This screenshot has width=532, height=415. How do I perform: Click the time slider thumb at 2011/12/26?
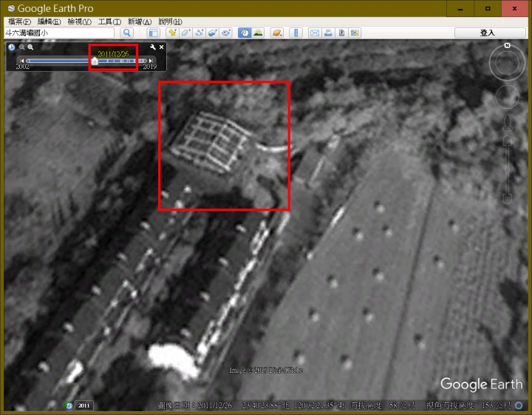click(x=95, y=61)
